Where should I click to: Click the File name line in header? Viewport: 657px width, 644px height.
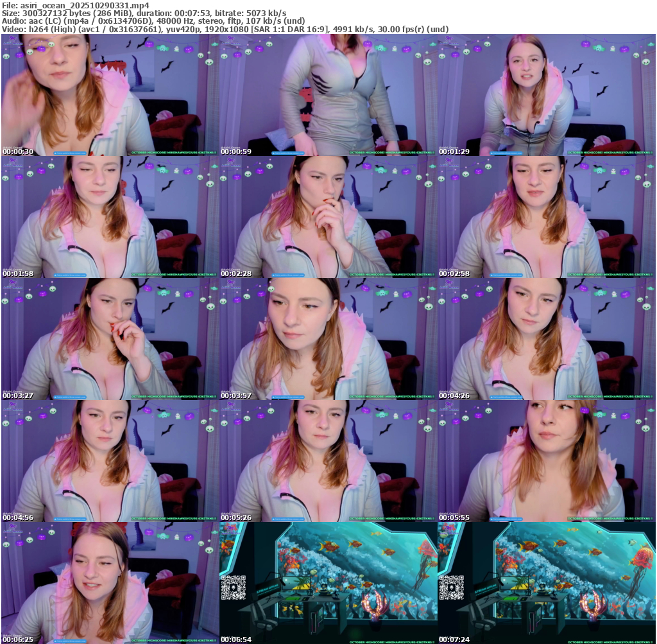coord(76,5)
